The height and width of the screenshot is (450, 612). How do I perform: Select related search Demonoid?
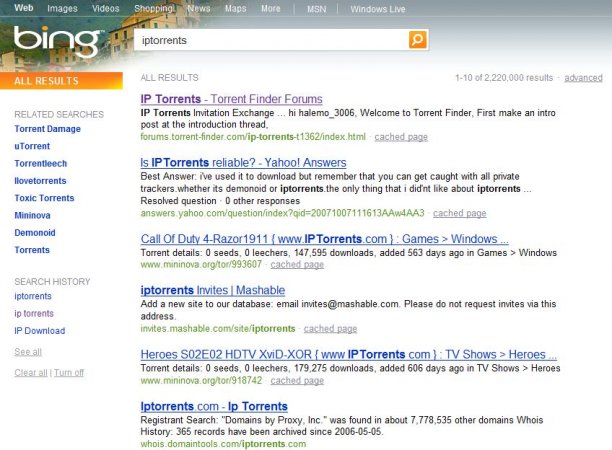[35, 233]
